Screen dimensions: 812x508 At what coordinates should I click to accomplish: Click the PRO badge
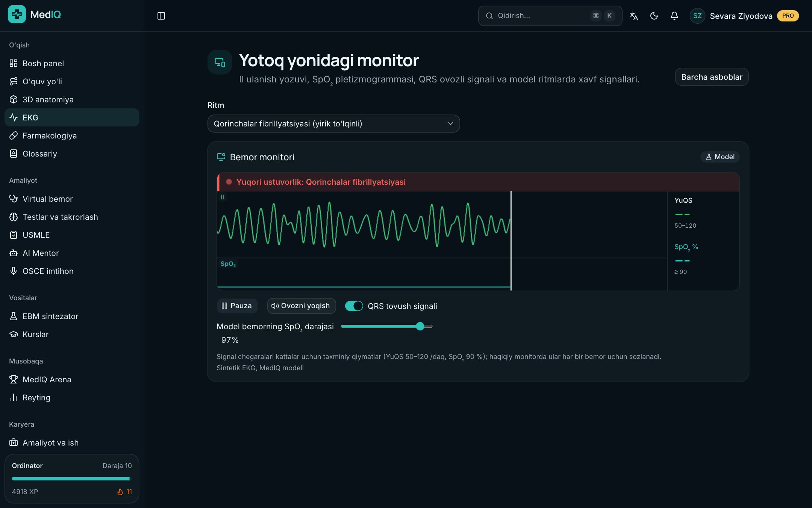(788, 16)
